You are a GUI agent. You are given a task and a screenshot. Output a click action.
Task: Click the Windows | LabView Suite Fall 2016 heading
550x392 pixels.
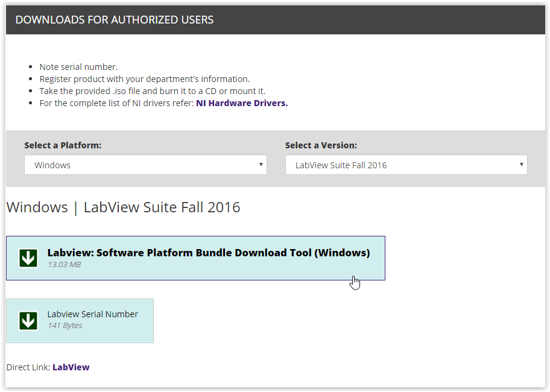tap(123, 207)
